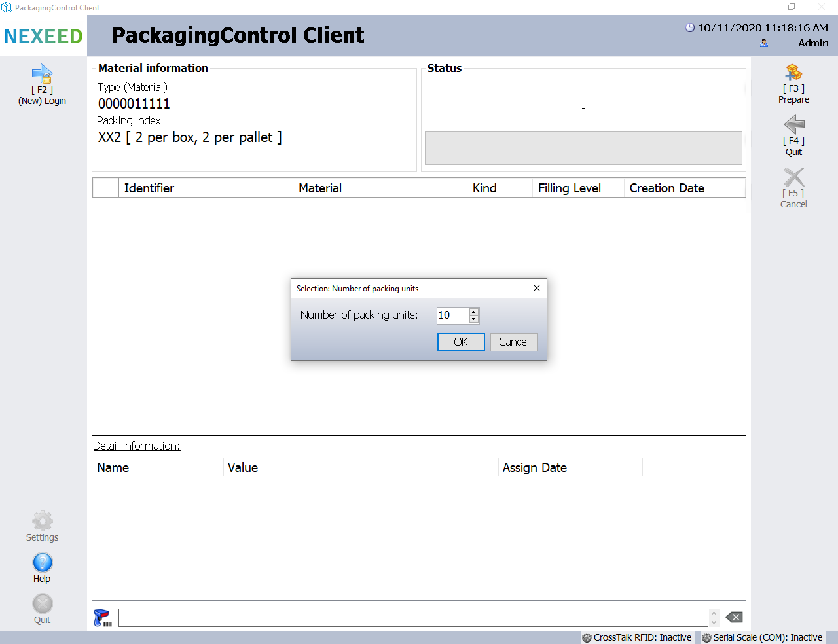Click the F3 Prepare icon

coord(793,72)
